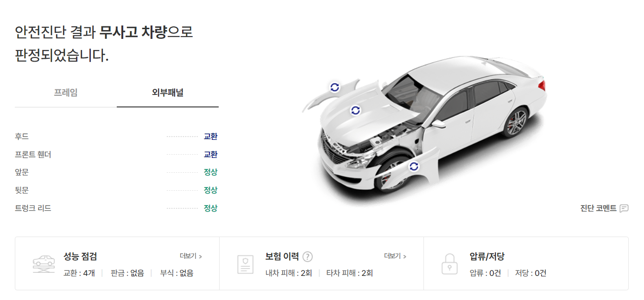Click the white car diagram image

coord(424,130)
